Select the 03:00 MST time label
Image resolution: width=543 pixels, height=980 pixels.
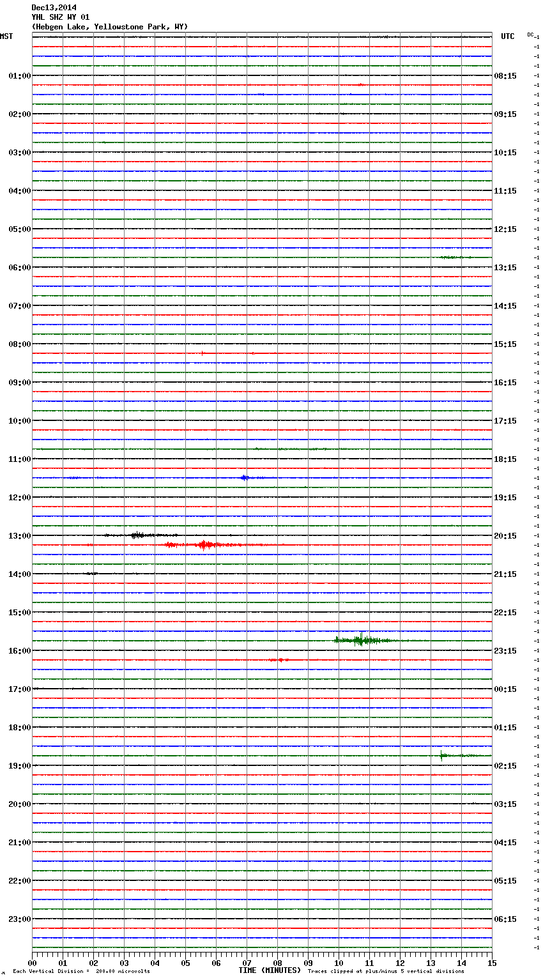(20, 153)
